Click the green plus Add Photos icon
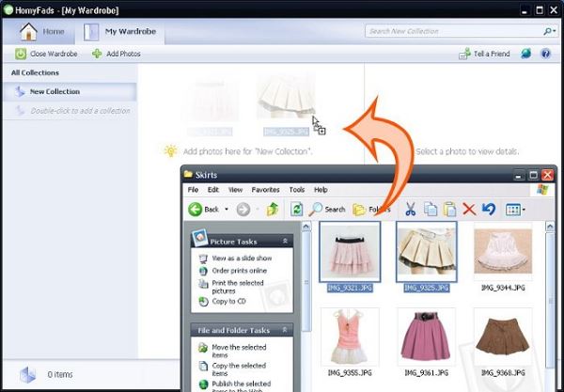The image size is (564, 392). click(x=97, y=54)
